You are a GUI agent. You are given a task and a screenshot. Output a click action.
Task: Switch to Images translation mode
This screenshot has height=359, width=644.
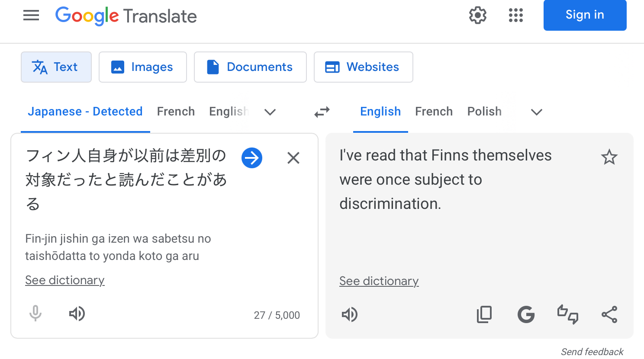tap(143, 67)
